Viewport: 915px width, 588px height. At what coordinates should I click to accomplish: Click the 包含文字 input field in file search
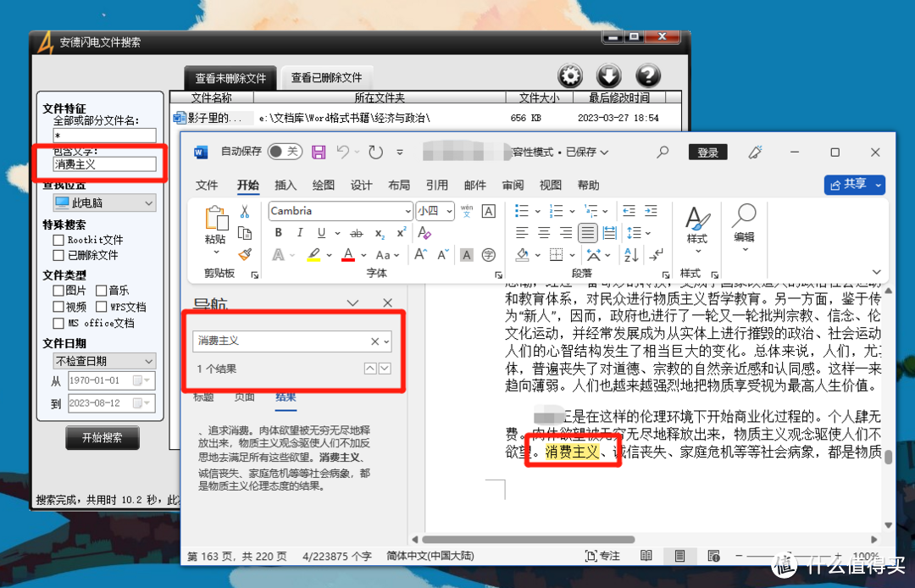[x=104, y=164]
